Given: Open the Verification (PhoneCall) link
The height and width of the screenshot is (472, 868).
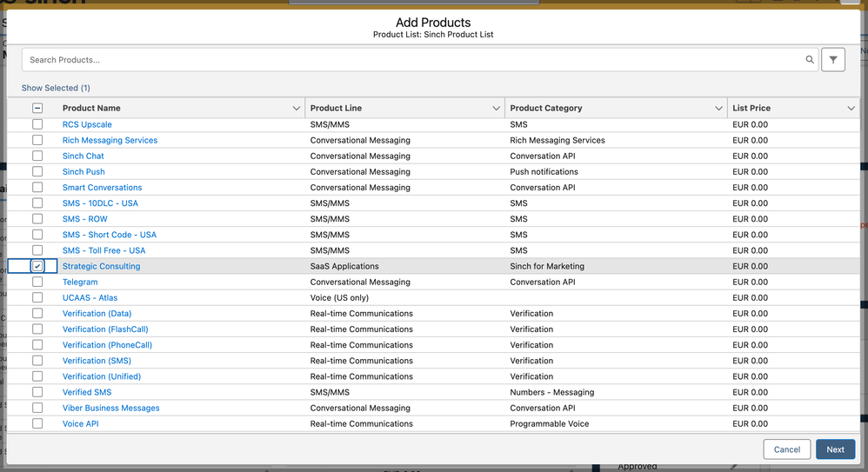Looking at the screenshot, I should pyautogui.click(x=107, y=345).
